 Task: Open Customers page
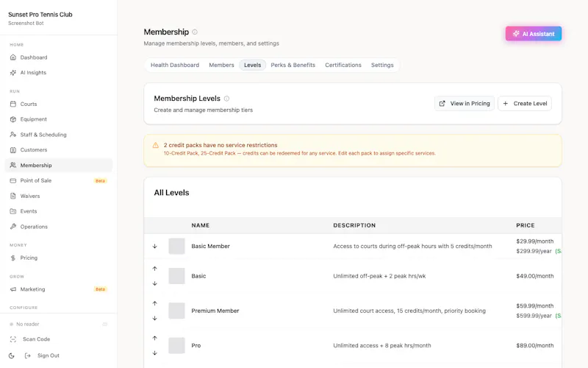point(59,150)
